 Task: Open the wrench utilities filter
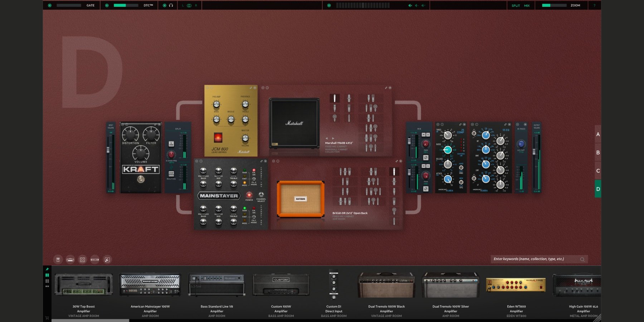pos(107,260)
